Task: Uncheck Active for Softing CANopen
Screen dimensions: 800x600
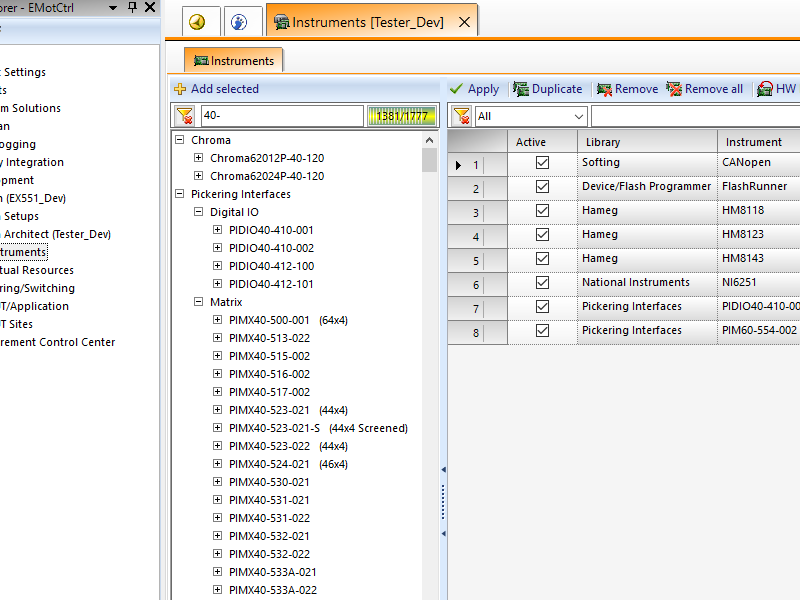Action: point(542,162)
